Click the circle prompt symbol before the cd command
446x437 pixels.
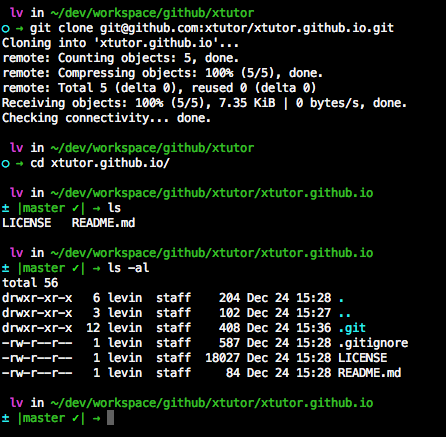(6, 164)
